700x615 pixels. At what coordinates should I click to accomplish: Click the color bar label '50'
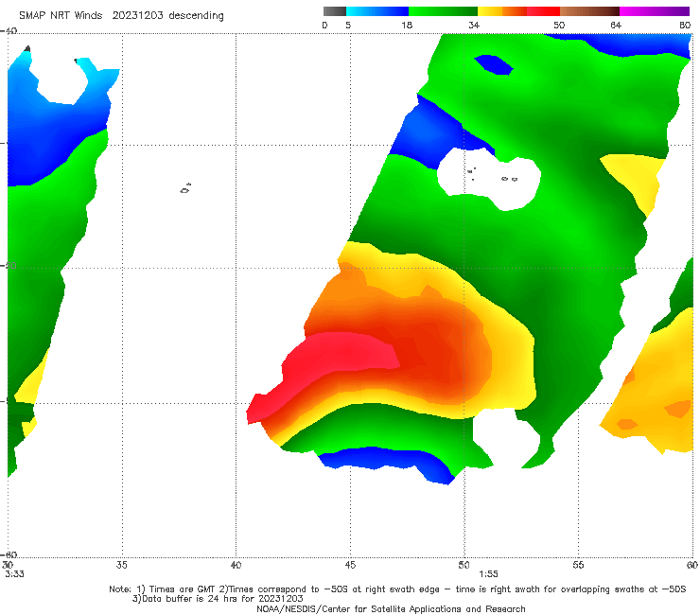point(559,25)
